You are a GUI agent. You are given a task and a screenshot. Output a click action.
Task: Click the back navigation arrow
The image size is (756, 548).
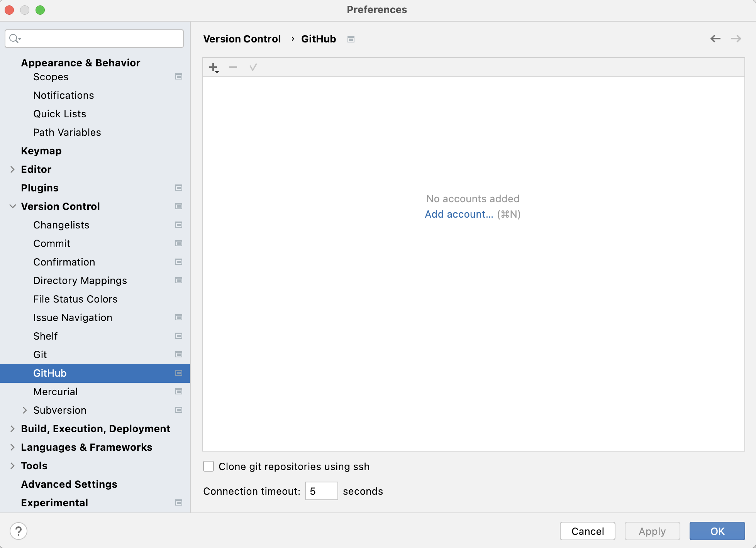coord(715,39)
